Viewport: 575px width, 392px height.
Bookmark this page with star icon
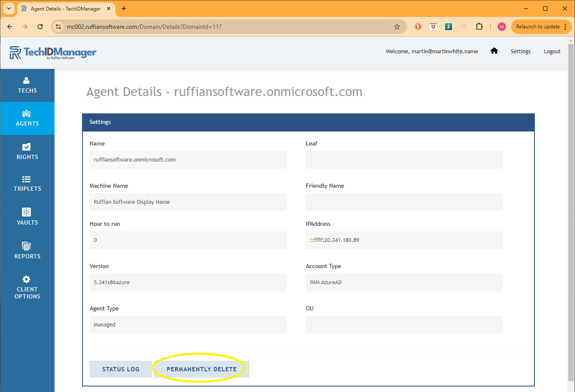pyautogui.click(x=397, y=27)
